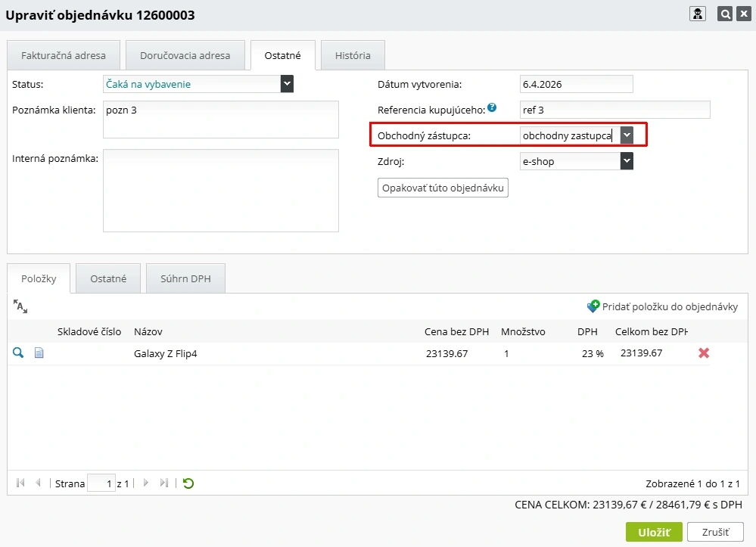Open the História tab
The width and height of the screenshot is (756, 547).
pyautogui.click(x=353, y=55)
